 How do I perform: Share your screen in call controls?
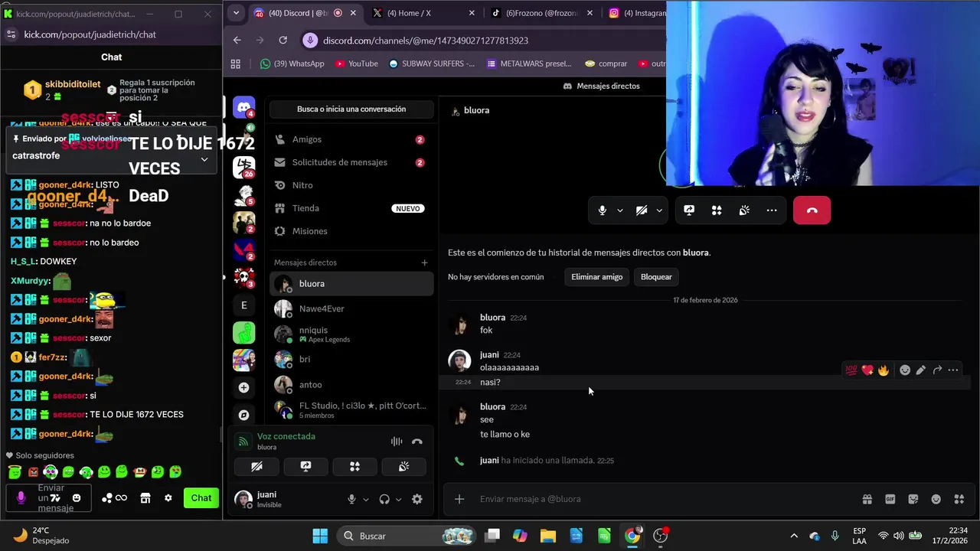[x=689, y=210]
